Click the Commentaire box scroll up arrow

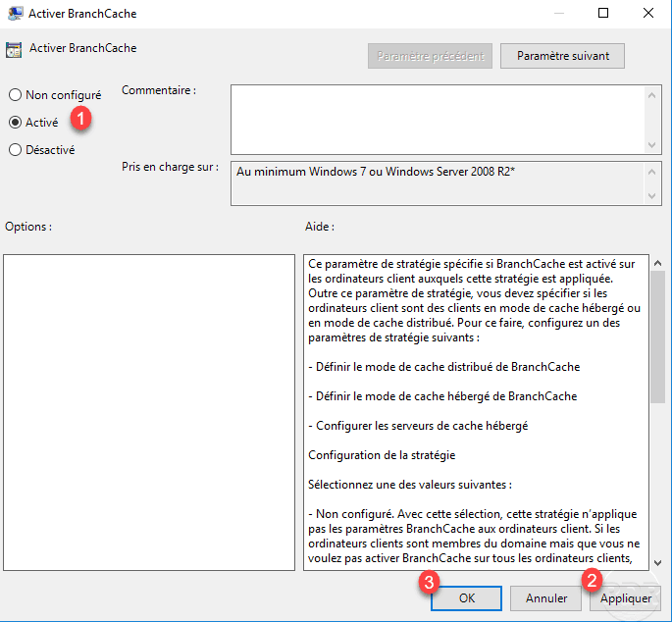coord(651,95)
